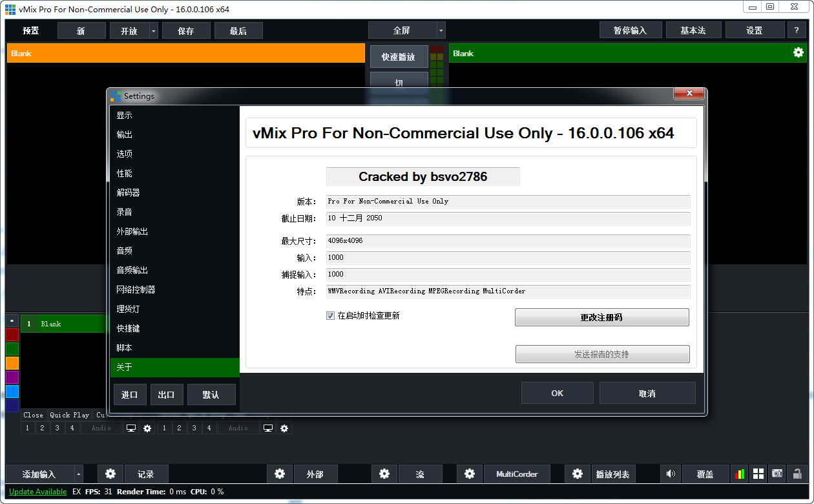Toggle overlay 2 under the Blank input
814x504 pixels.
[42, 428]
